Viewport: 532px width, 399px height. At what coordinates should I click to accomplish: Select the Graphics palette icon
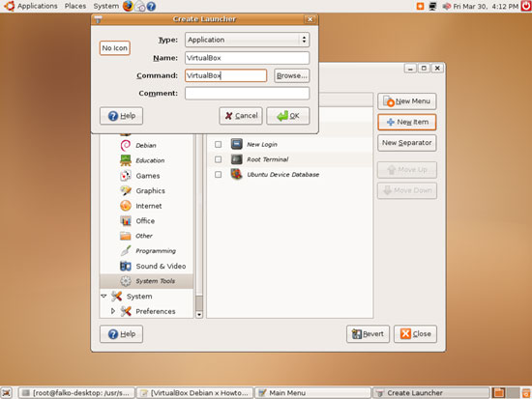point(126,190)
